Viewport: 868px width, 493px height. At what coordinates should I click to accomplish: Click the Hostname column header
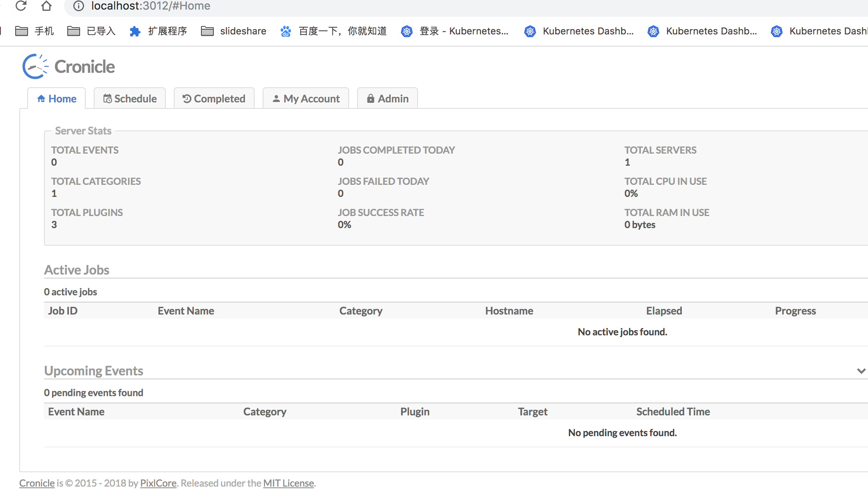point(509,311)
